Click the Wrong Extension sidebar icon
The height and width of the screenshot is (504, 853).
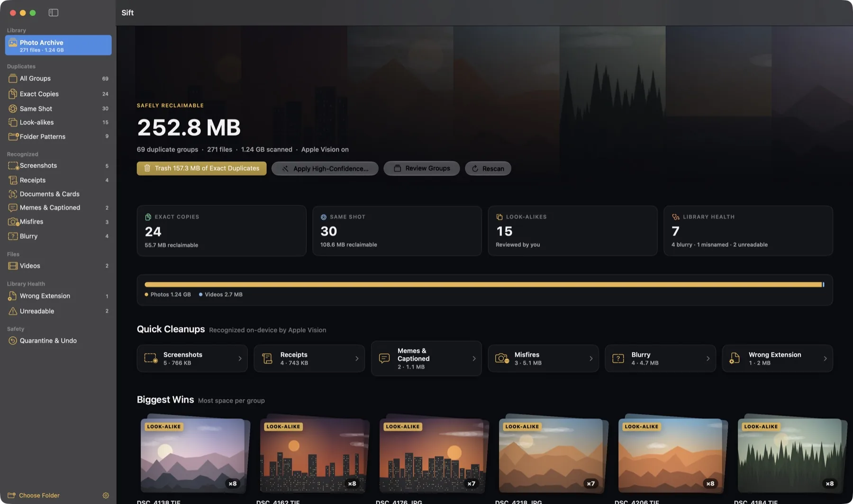[12, 296]
